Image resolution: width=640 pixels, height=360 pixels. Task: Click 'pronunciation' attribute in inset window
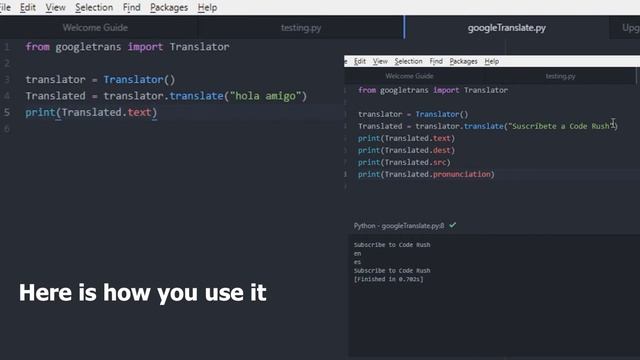pyautogui.click(x=462, y=174)
